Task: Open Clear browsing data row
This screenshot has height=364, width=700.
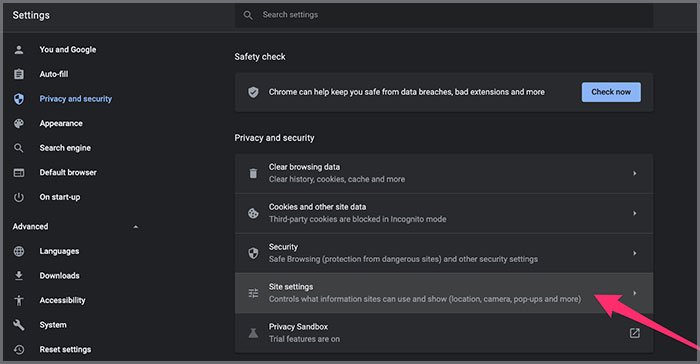Action: tap(444, 173)
